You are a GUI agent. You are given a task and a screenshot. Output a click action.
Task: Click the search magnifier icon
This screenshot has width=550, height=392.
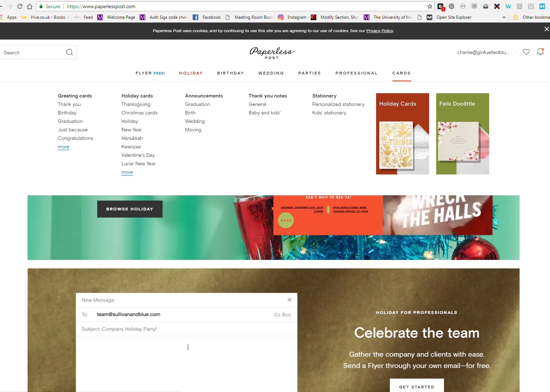pos(69,52)
